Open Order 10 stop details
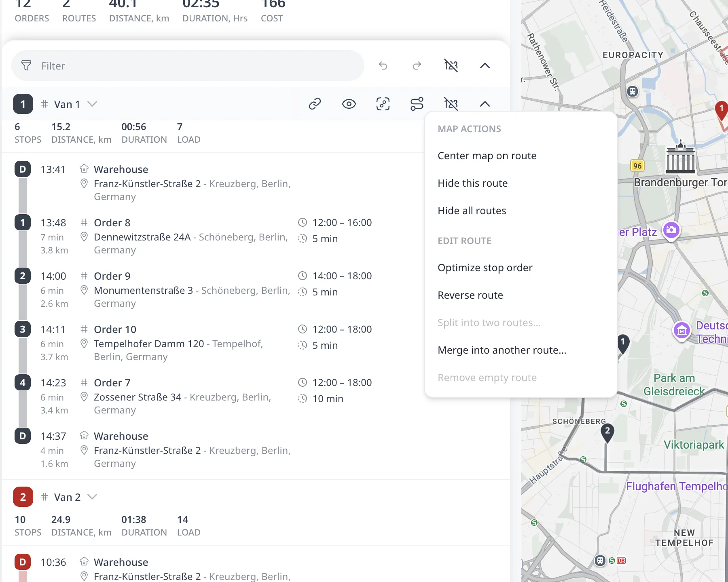 click(115, 329)
